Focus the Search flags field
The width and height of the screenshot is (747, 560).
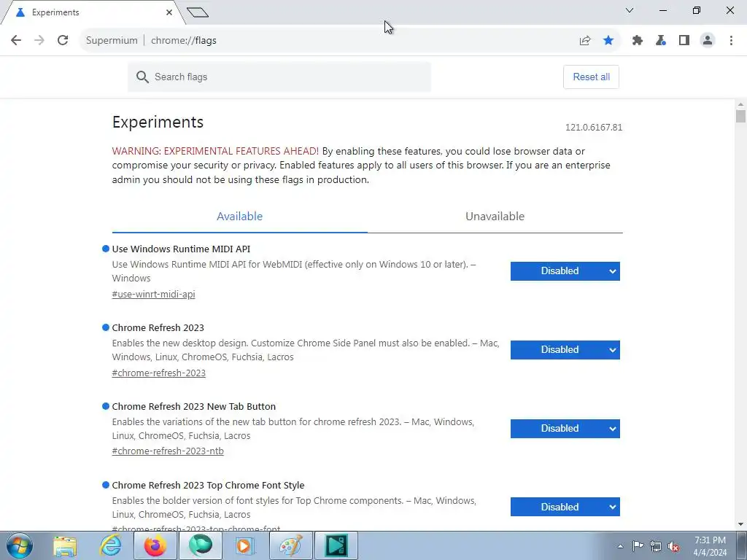coord(279,77)
